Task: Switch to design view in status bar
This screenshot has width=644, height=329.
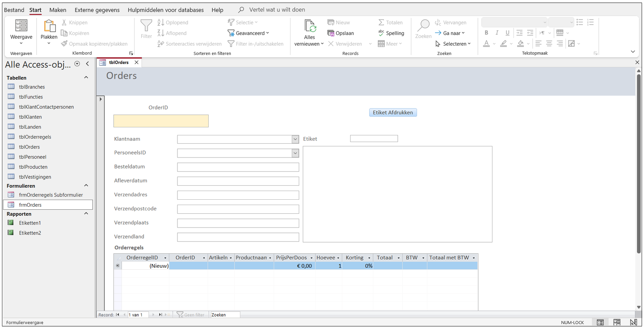Action: (633, 322)
